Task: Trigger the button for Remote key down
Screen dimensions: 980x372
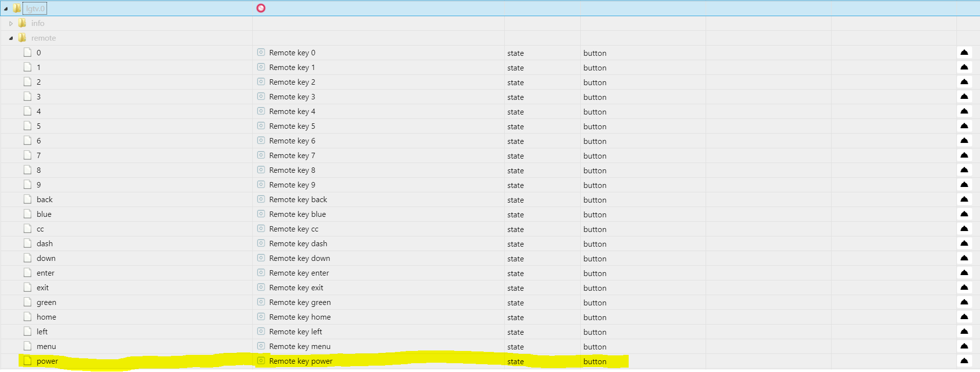Action: [x=964, y=258]
